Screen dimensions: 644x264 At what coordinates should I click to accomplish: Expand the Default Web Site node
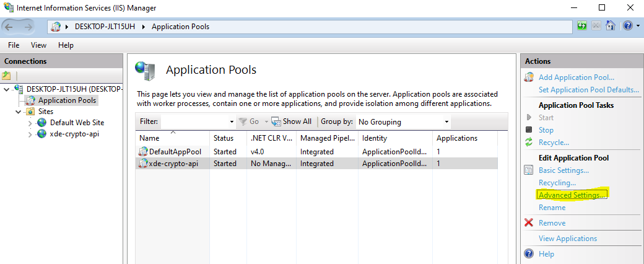click(30, 123)
